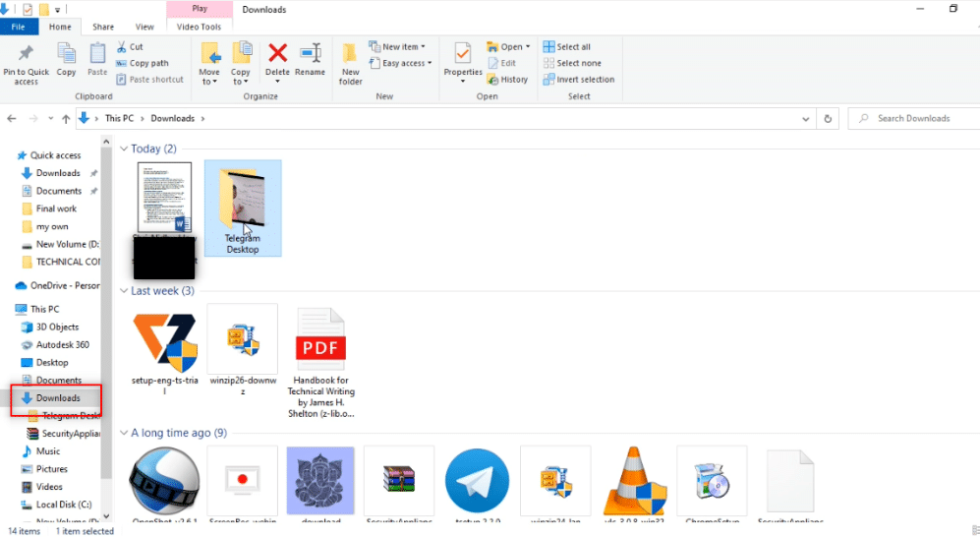Screen dimensions: 980x537
Task: Select the winzip26 download installer
Action: [x=243, y=350]
